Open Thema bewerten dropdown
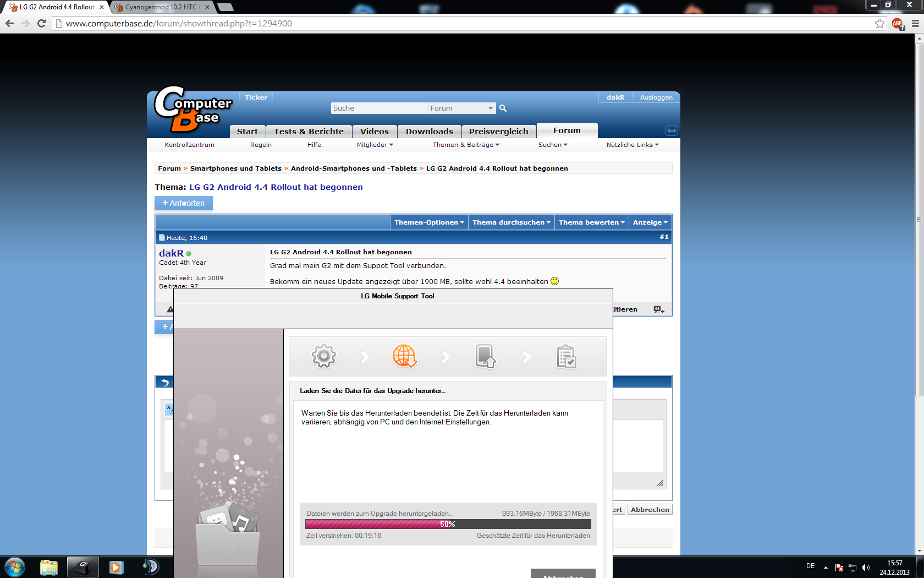924x578 pixels. click(592, 222)
